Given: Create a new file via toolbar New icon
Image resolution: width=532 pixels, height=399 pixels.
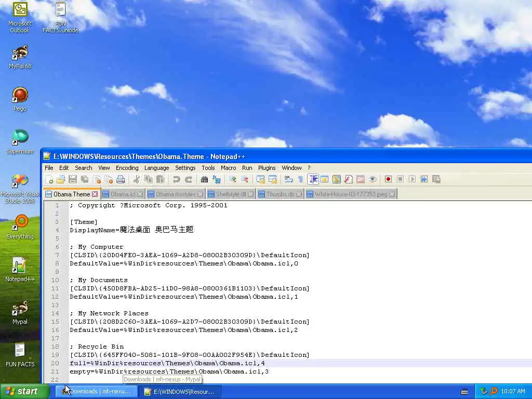Looking at the screenshot, I should [49, 179].
